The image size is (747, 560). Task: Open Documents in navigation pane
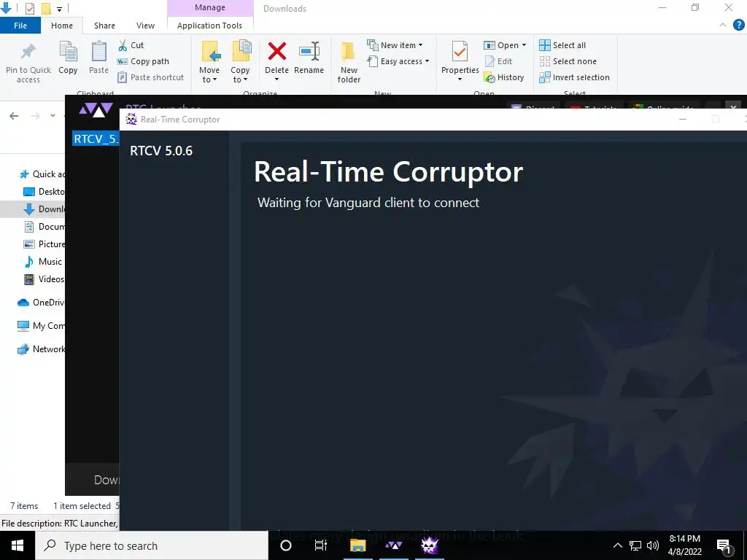pyautogui.click(x=44, y=227)
